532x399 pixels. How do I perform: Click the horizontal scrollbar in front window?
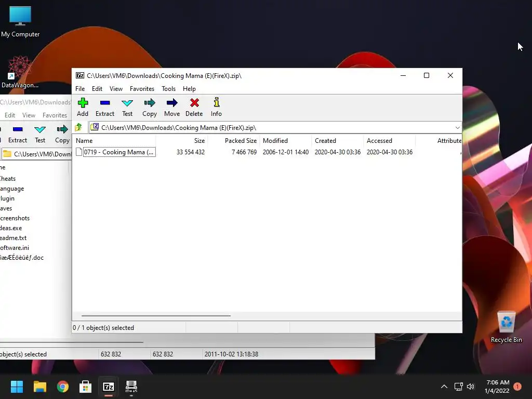[156, 316]
